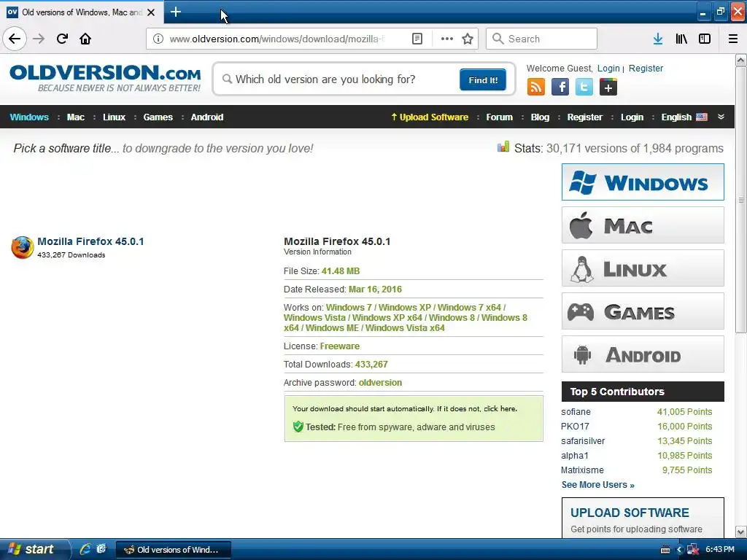Click the Login link beside Welcome Guest

click(608, 68)
